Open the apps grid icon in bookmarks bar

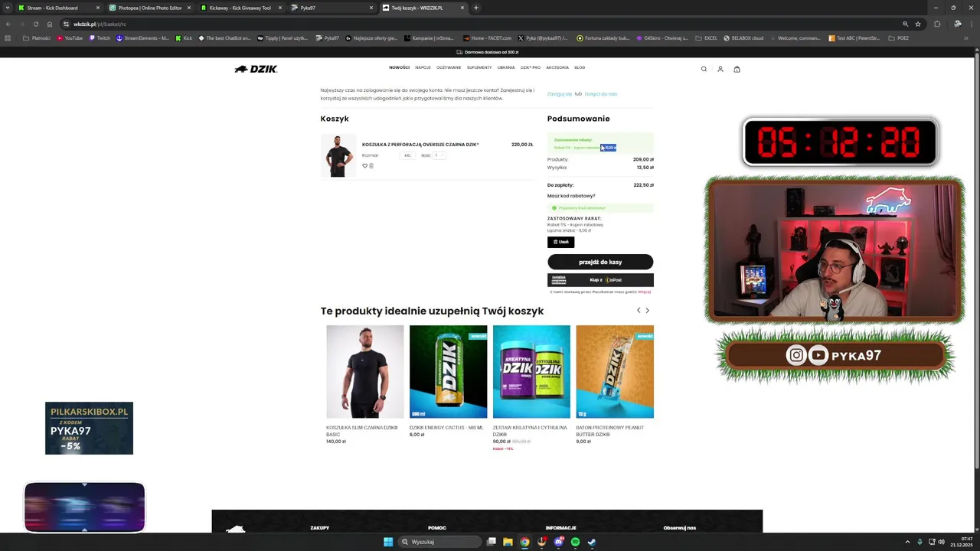pos(8,37)
